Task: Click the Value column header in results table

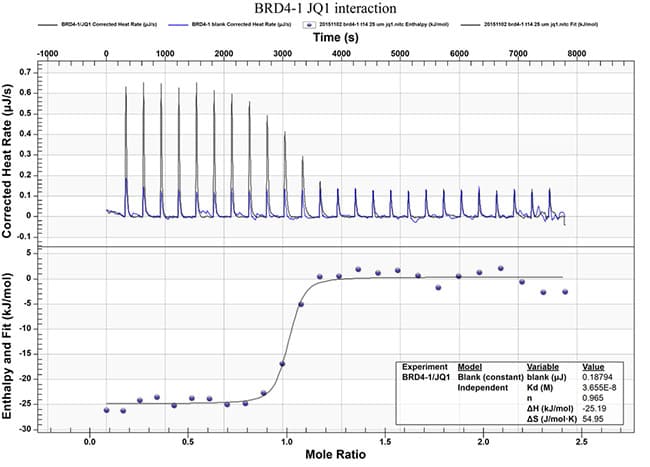Action: (x=594, y=366)
